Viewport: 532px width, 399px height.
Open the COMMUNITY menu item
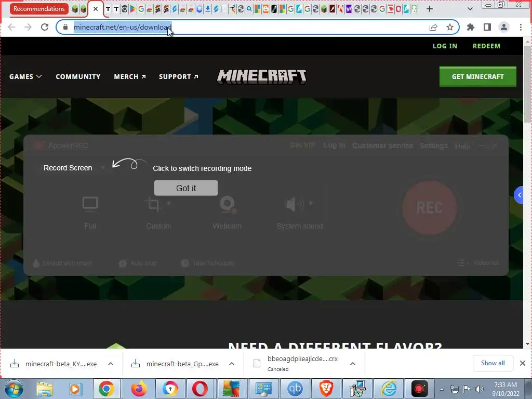[x=78, y=77]
